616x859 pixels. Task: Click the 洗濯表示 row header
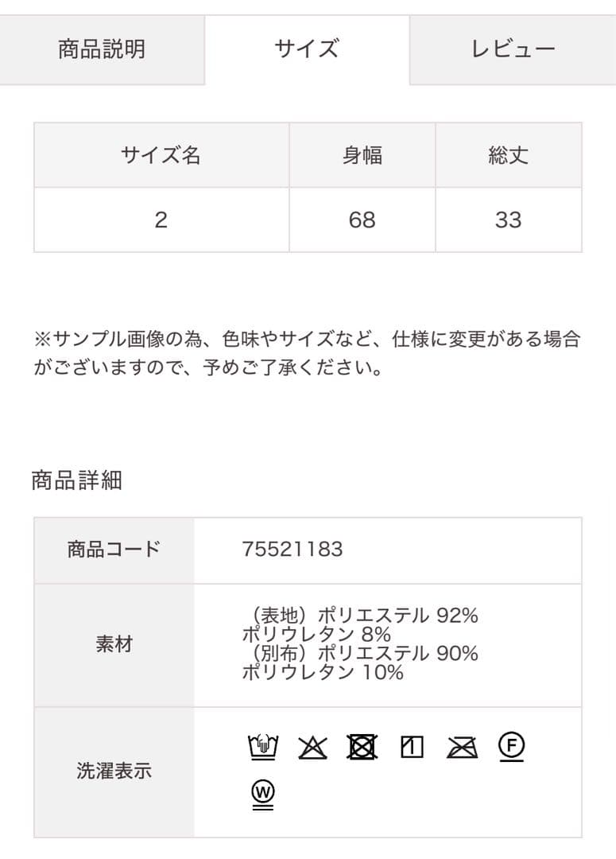coord(113,770)
